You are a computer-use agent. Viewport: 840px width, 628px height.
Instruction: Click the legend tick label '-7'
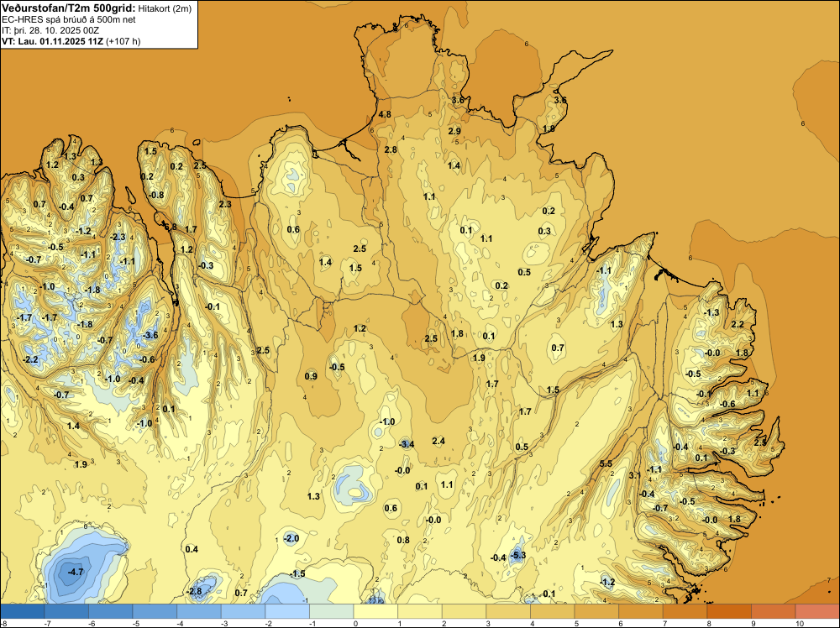pyautogui.click(x=47, y=623)
